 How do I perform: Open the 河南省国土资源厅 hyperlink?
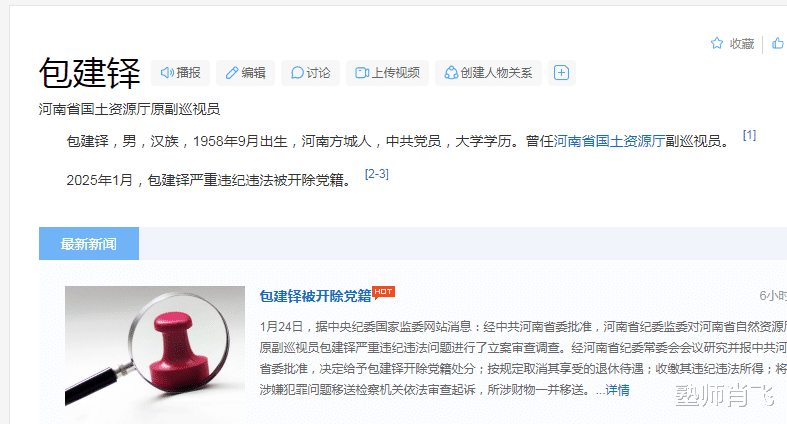(x=609, y=141)
